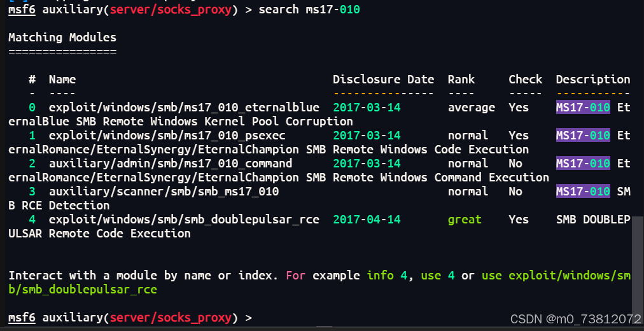Click disclosure date in ms17_010_psexec row
Screen dimensions: 644x331
point(367,136)
